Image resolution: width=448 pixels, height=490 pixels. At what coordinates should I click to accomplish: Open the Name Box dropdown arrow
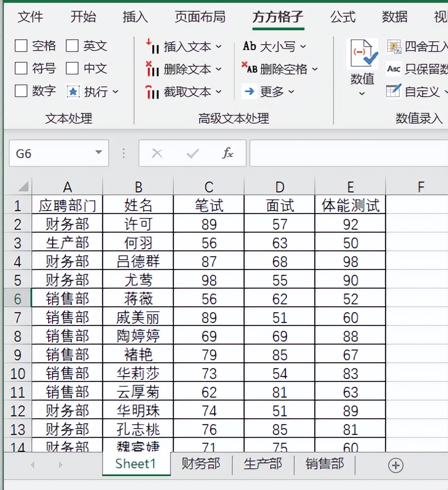coord(98,152)
